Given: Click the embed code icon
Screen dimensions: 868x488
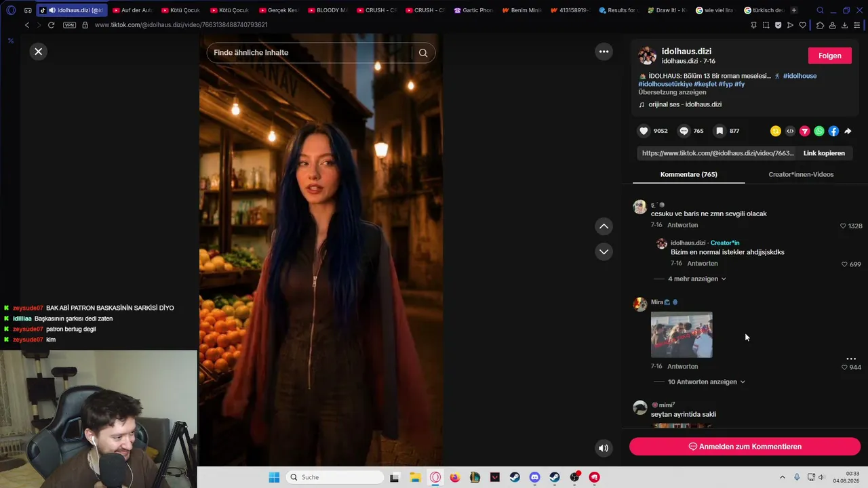Looking at the screenshot, I should click(790, 131).
